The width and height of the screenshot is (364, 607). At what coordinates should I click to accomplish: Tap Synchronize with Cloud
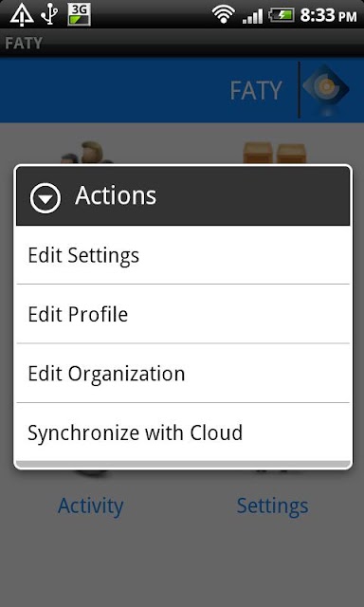[183, 432]
